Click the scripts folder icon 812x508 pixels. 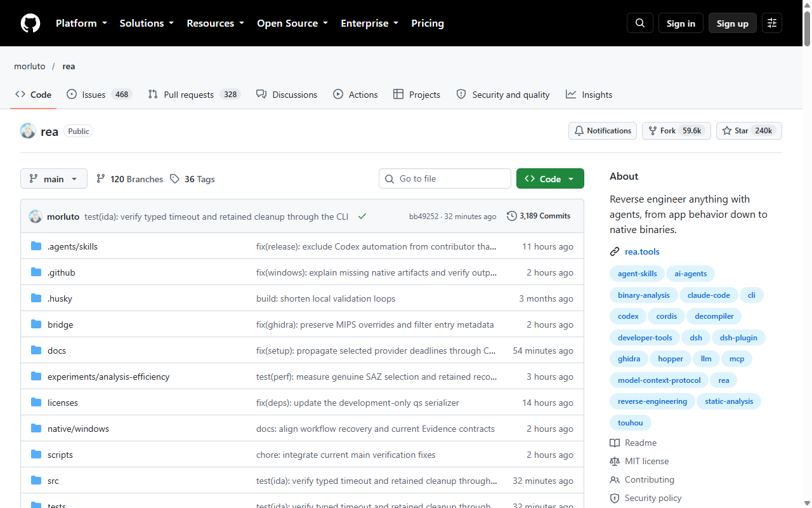36,455
